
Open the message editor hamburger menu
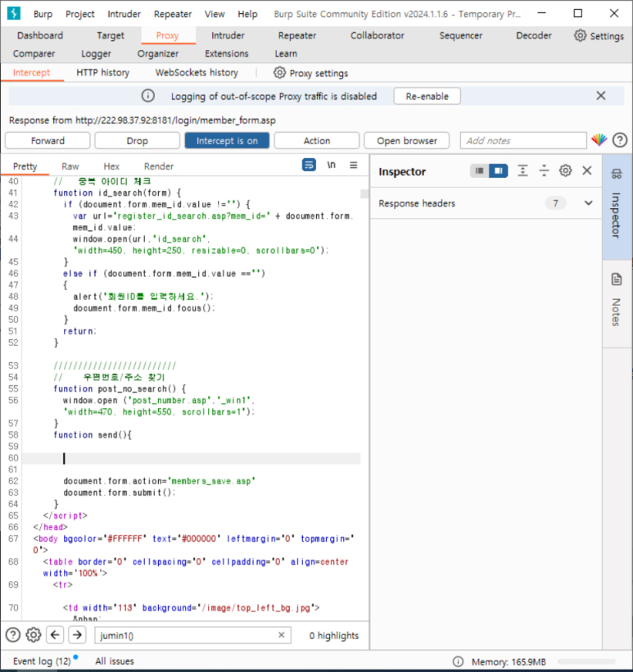pos(353,165)
